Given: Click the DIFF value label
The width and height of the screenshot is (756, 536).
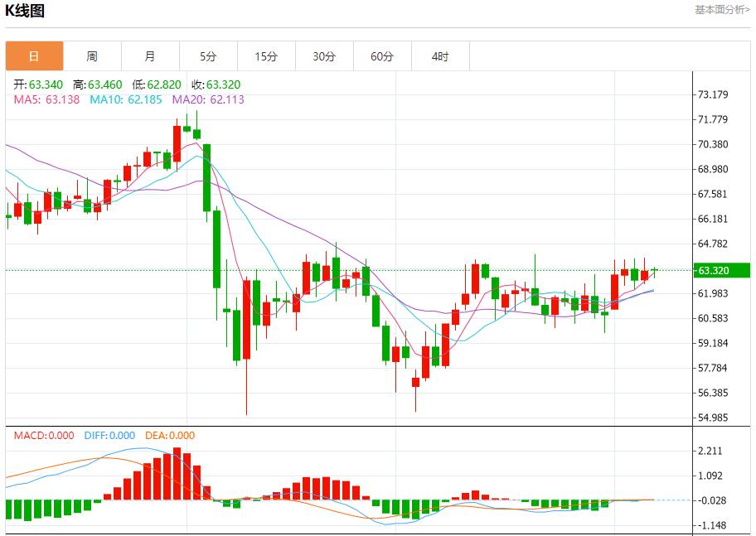Looking at the screenshot, I should pos(108,436).
